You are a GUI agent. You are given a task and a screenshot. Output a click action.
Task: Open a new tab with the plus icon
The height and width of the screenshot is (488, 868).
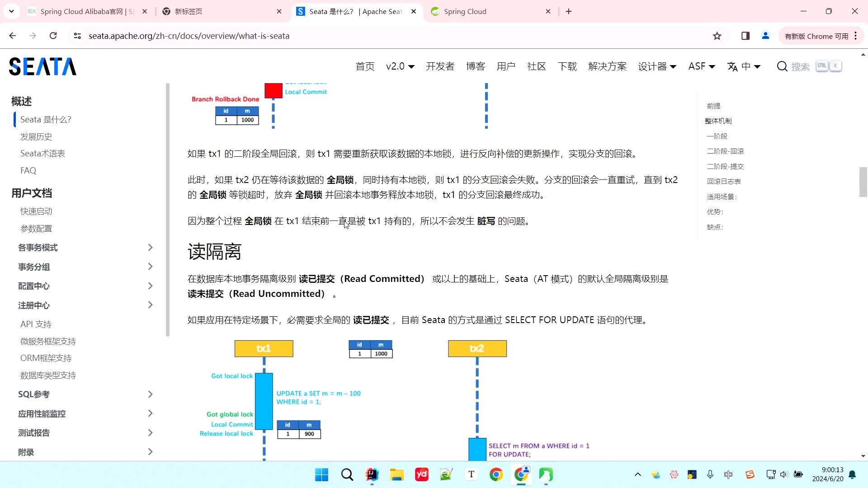click(x=569, y=11)
